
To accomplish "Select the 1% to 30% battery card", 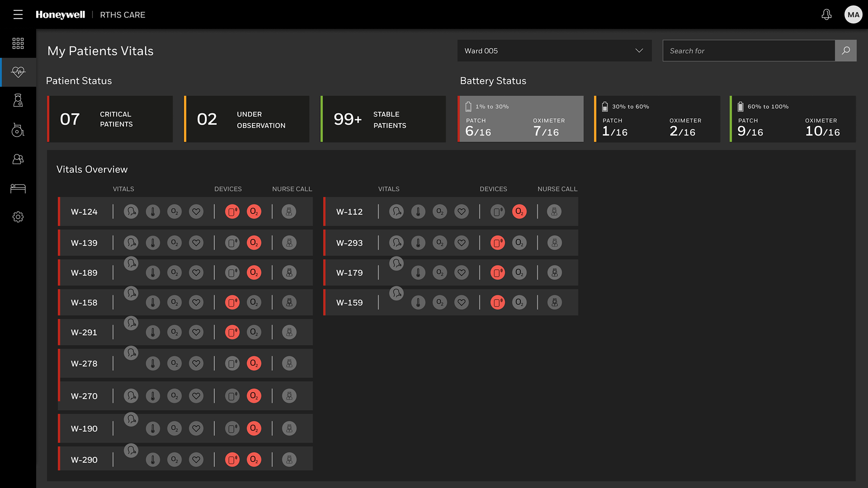I will (521, 119).
